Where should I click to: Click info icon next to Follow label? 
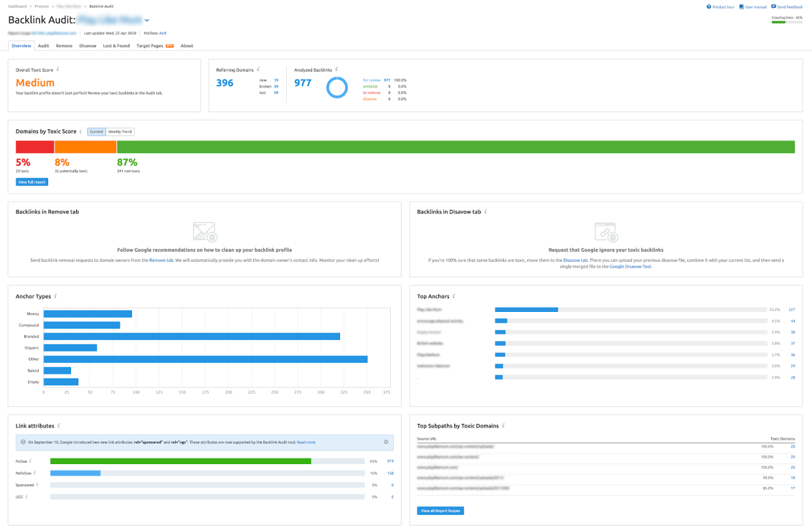click(x=30, y=461)
